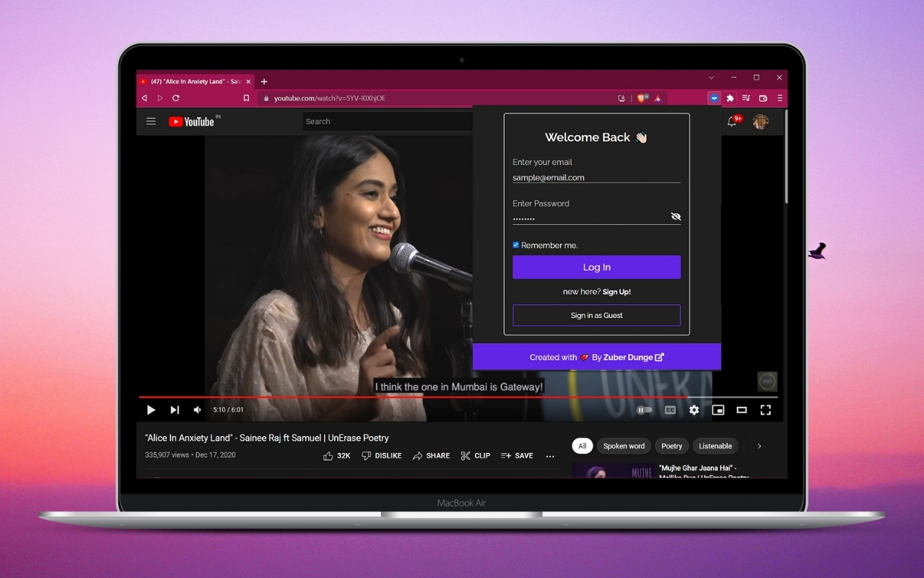Open the Mujhe Ghar Jaana Hai thumbnail

[x=613, y=471]
